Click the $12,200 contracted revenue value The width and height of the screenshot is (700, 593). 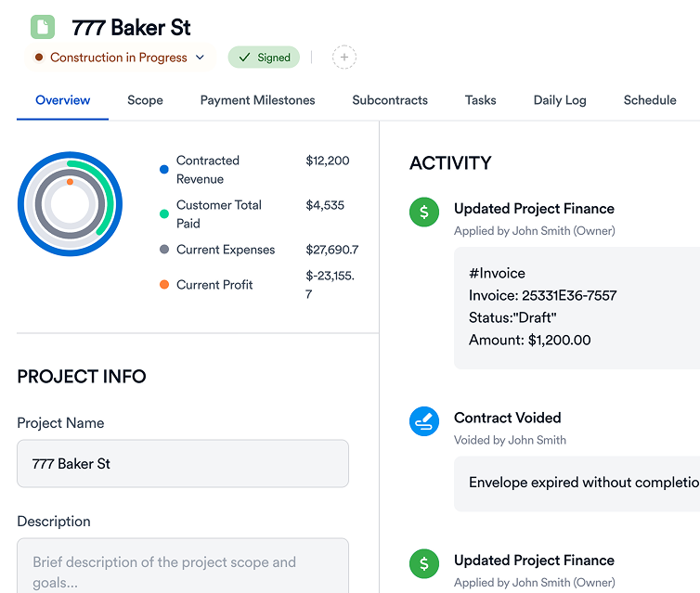327,161
